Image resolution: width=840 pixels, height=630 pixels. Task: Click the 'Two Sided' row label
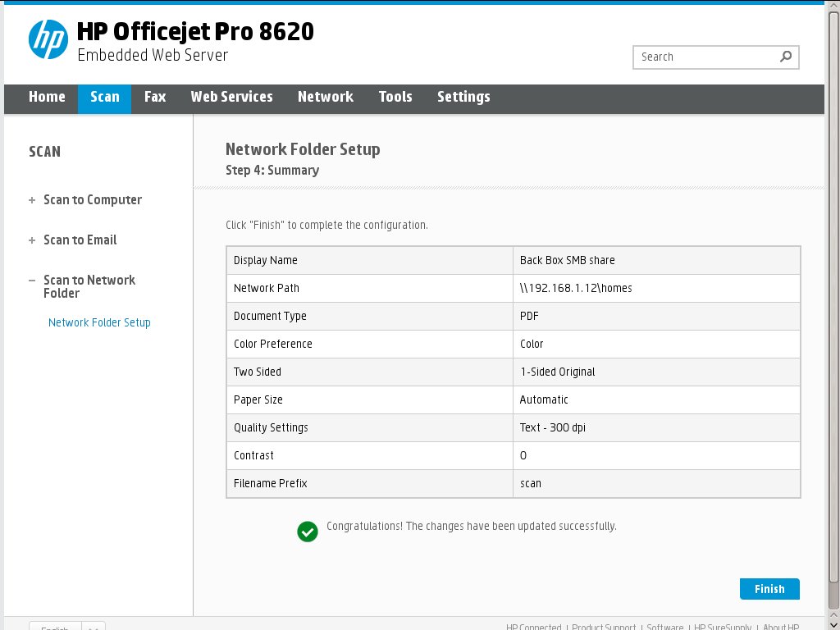(257, 372)
